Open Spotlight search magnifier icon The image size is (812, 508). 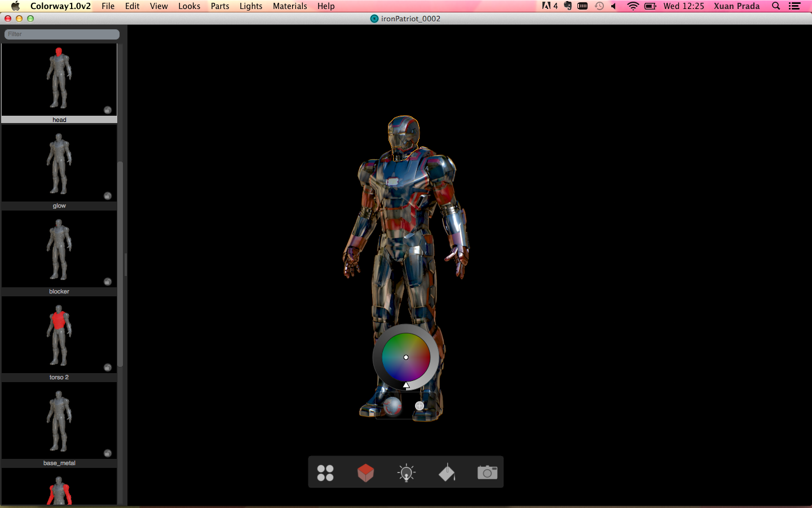point(776,6)
